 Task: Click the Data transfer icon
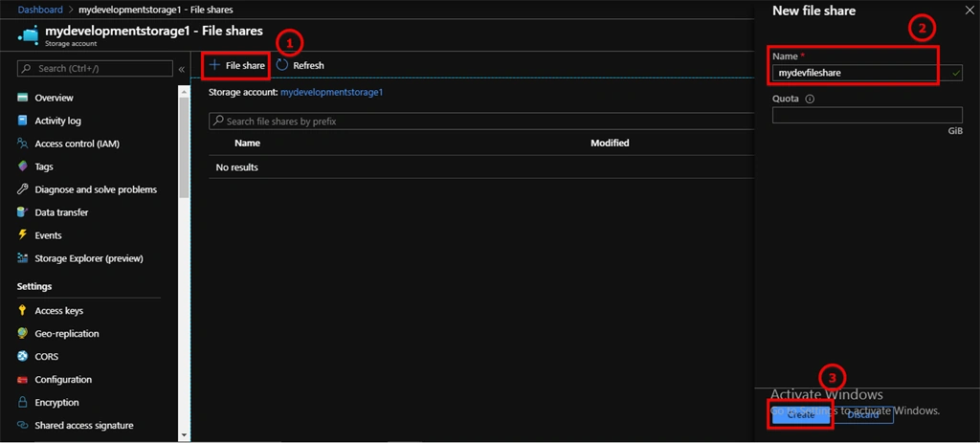pos(23,212)
